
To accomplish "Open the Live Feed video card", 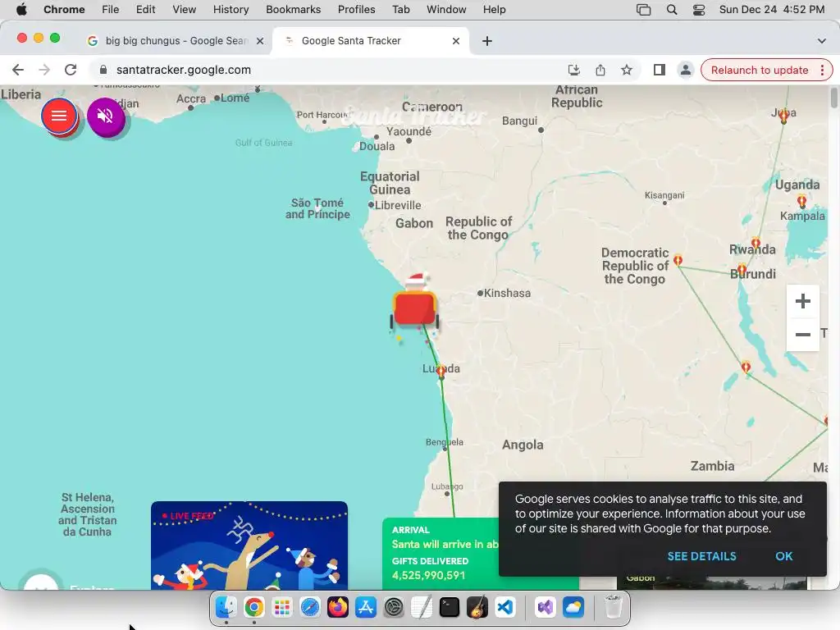I will tap(249, 546).
